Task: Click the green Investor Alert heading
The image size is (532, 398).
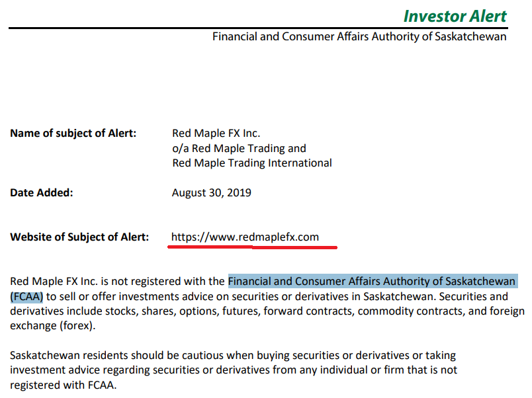Action: pyautogui.click(x=455, y=16)
